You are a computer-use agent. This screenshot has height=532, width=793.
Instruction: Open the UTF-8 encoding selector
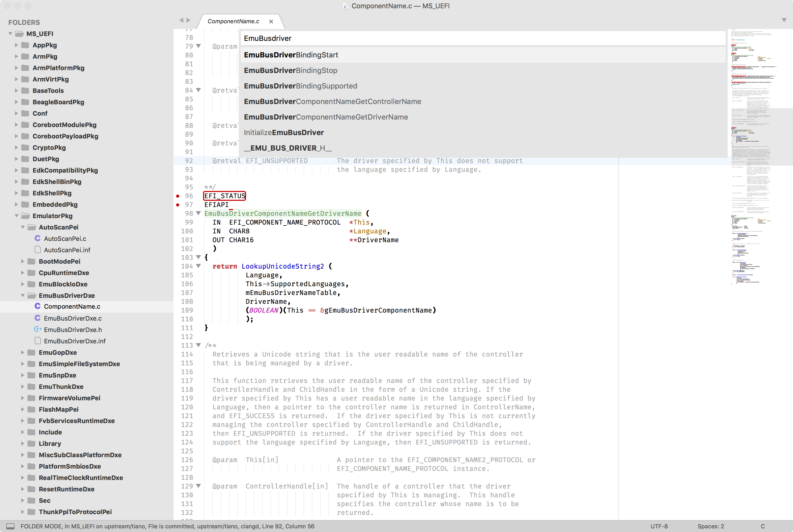point(659,526)
